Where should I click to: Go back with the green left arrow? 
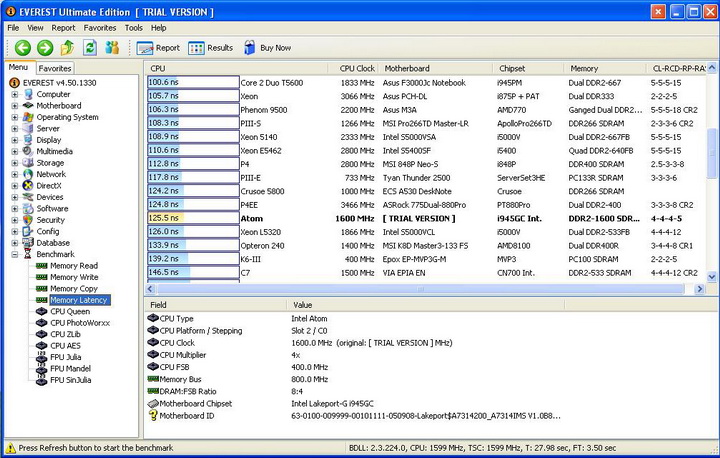tap(23, 48)
